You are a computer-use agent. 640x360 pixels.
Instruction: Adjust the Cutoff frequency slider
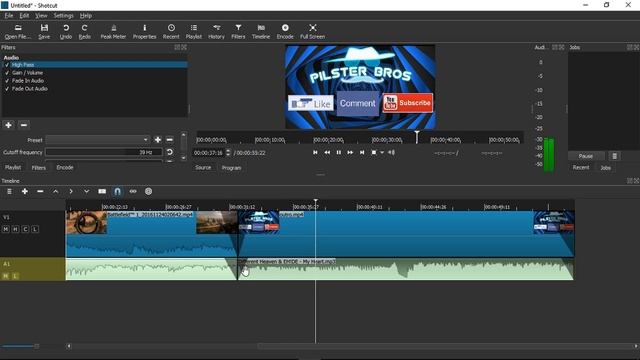click(x=104, y=152)
